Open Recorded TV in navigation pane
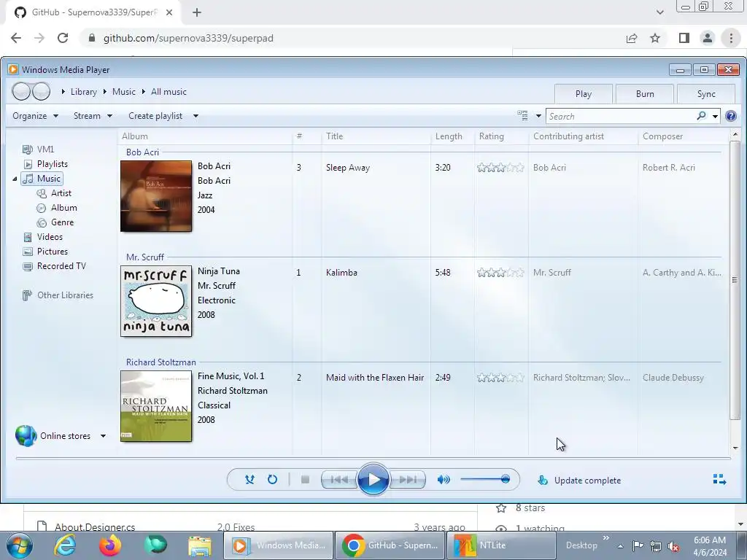The image size is (747, 560). click(55, 266)
